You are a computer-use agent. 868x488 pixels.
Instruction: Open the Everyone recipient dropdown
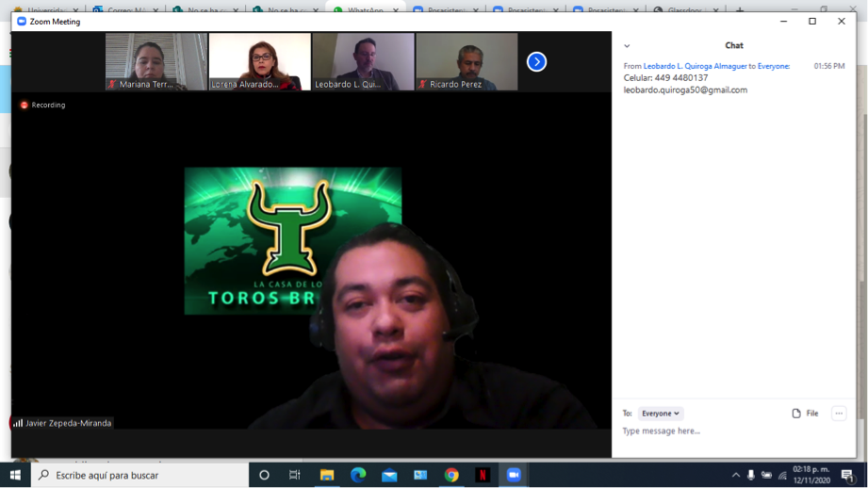(661, 414)
